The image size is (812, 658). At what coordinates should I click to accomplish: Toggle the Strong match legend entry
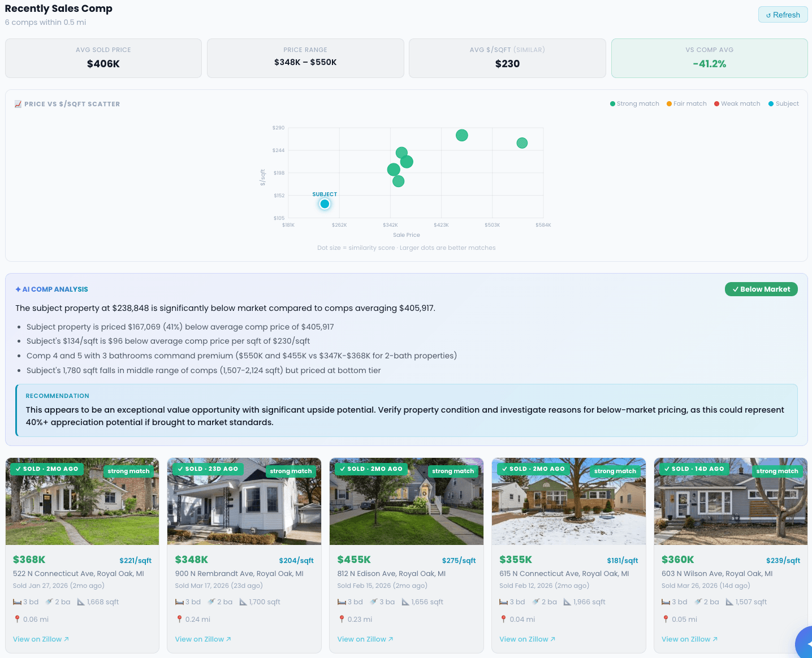coord(638,103)
